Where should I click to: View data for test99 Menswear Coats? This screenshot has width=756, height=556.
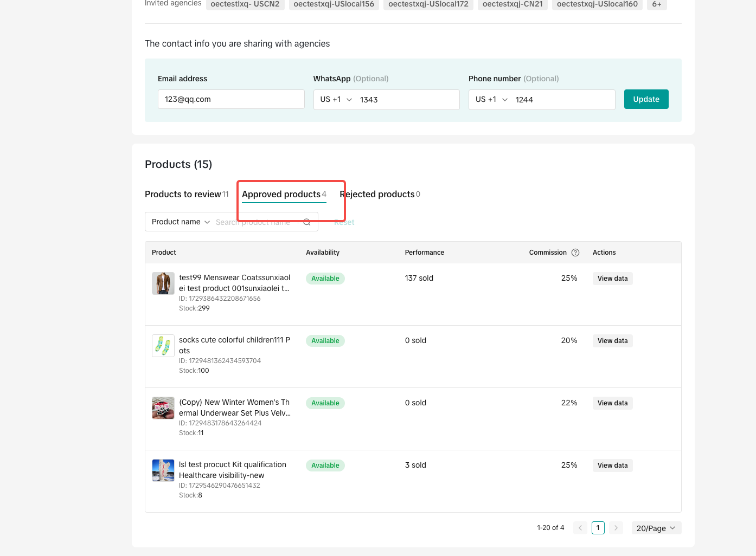click(x=612, y=279)
